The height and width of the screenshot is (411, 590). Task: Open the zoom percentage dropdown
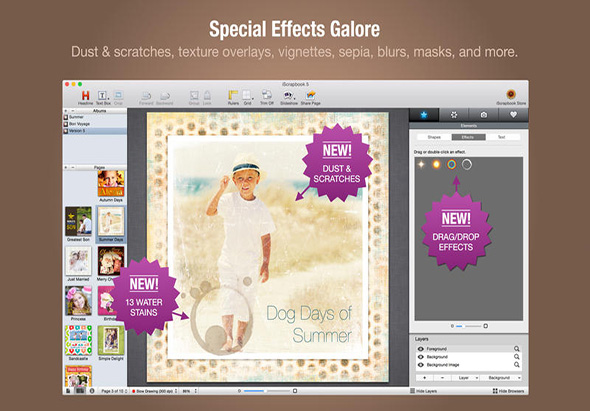tap(189, 391)
